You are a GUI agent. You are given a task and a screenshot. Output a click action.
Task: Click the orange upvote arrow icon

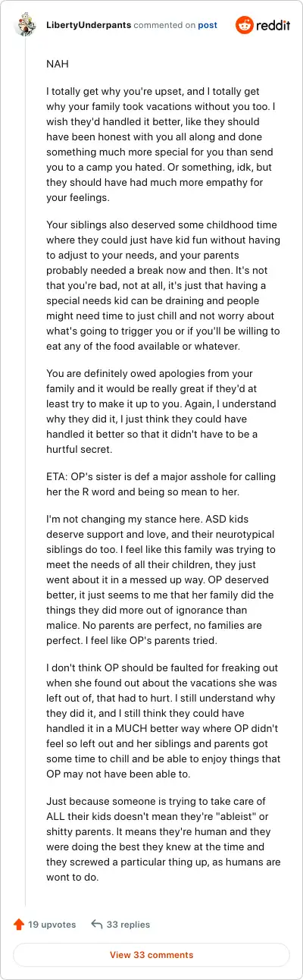[x=19, y=925]
